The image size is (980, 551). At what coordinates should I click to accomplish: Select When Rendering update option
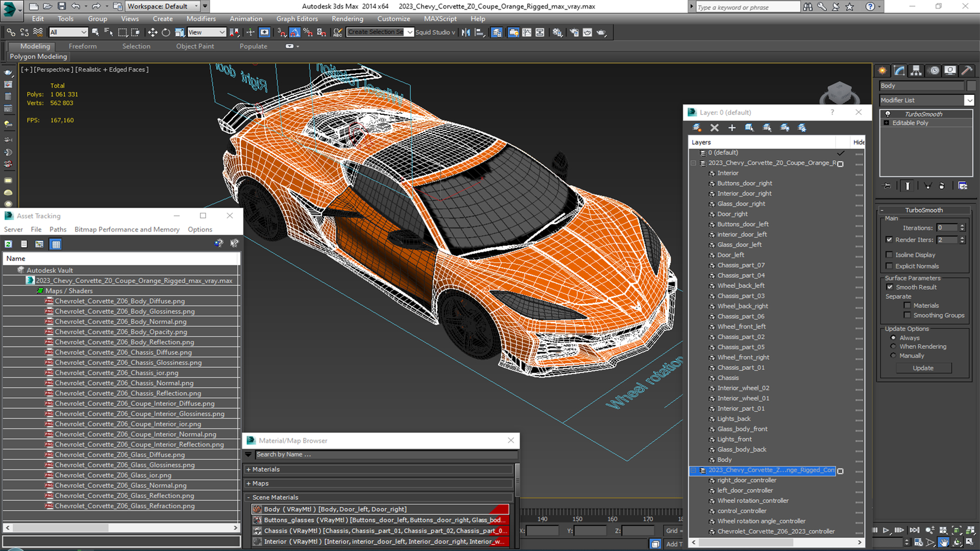893,346
